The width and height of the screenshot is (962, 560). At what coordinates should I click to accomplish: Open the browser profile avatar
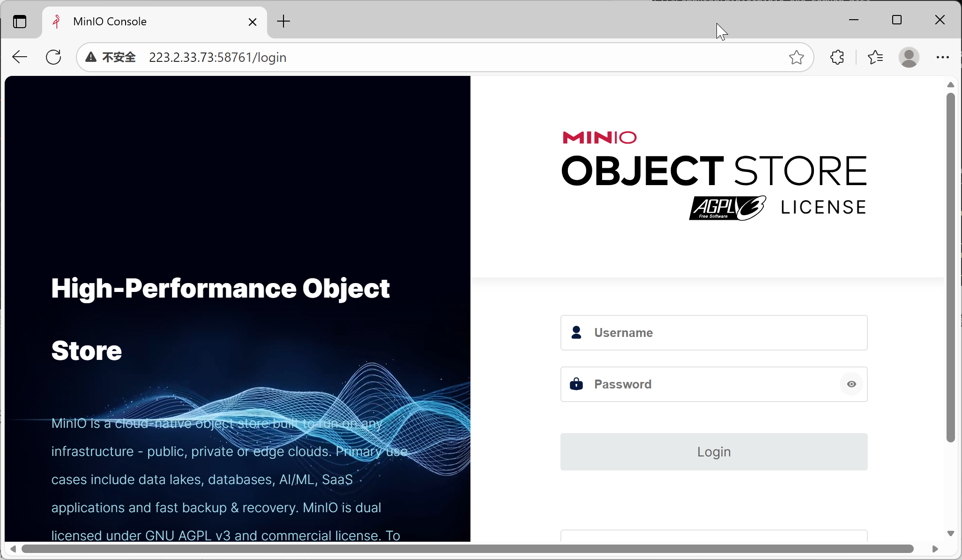click(909, 57)
